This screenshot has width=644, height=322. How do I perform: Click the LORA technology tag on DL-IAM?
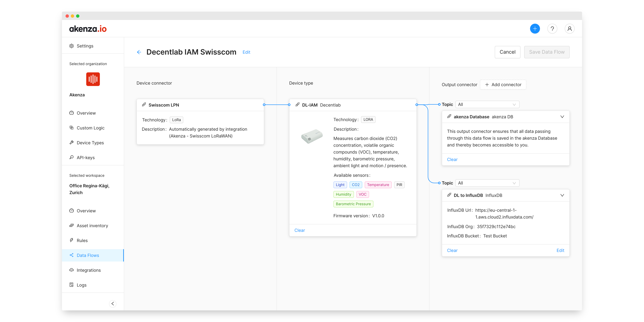(368, 120)
